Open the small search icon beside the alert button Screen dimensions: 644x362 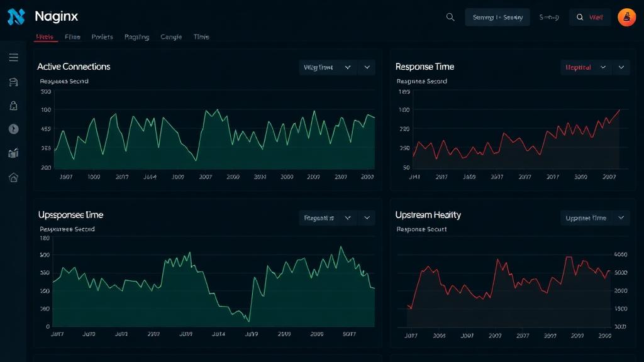pyautogui.click(x=579, y=17)
